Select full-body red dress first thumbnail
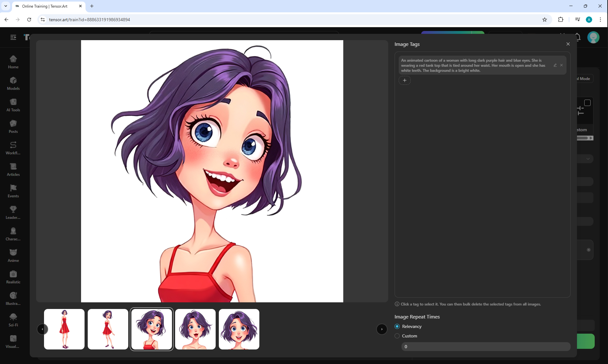 point(64,329)
